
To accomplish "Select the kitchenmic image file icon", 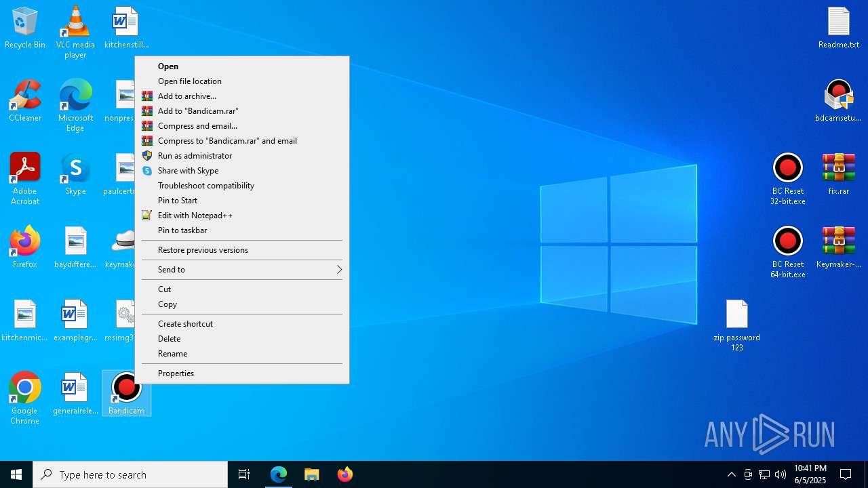I will click(25, 321).
